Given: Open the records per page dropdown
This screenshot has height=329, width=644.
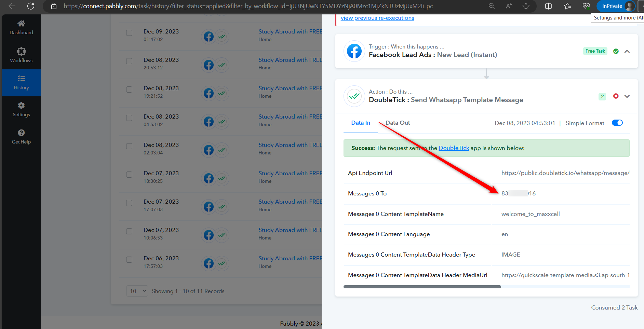Looking at the screenshot, I should [137, 291].
